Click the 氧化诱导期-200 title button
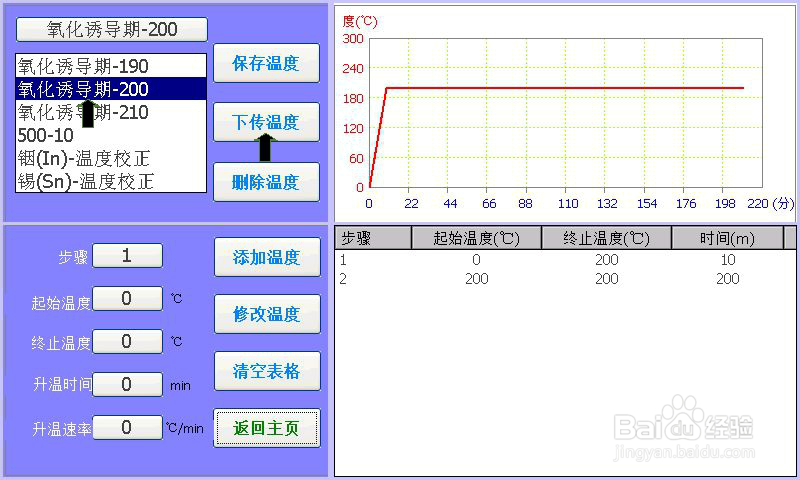800x480 pixels. click(x=112, y=30)
